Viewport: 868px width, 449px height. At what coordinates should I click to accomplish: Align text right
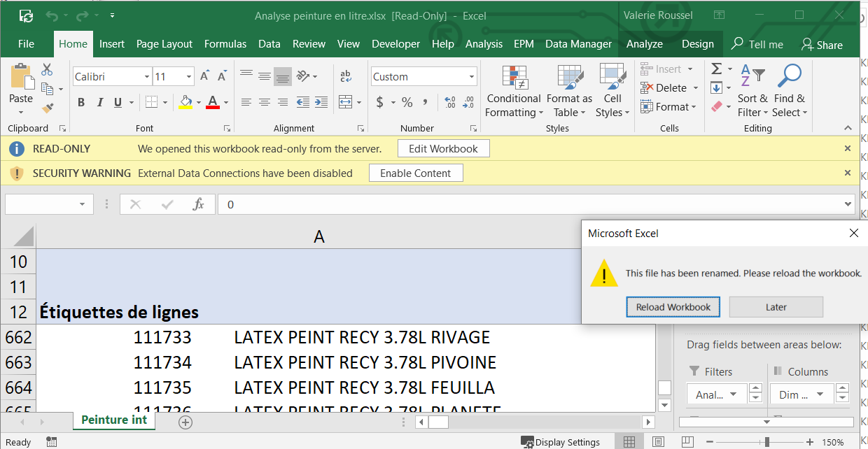[283, 103]
